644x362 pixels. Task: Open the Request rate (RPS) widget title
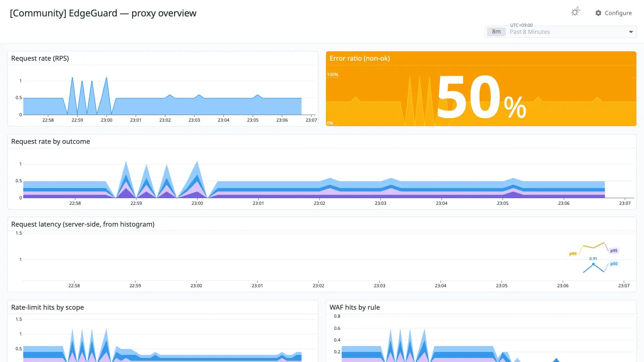(40, 58)
